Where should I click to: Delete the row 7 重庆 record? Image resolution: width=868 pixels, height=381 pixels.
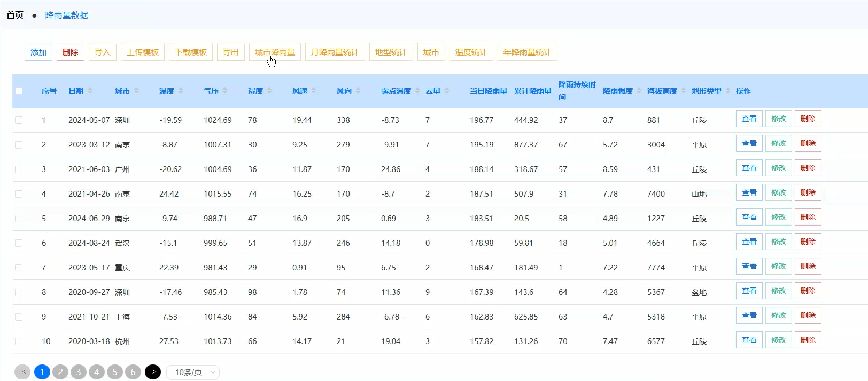click(808, 266)
